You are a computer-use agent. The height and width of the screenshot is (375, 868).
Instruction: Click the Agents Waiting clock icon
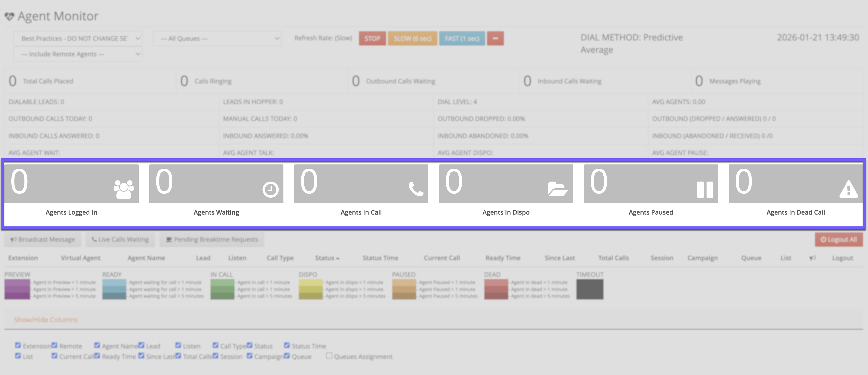tap(270, 190)
